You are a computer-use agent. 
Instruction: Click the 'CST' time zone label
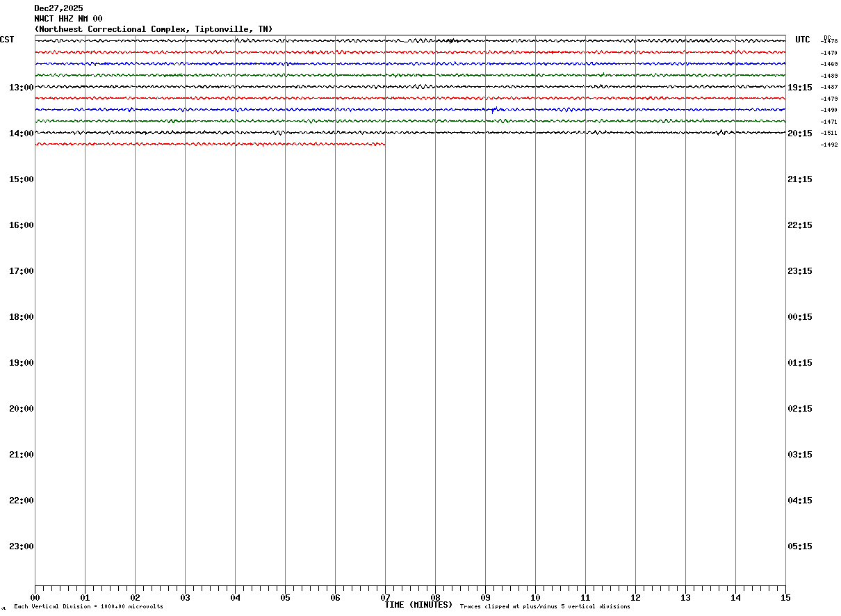(7, 40)
